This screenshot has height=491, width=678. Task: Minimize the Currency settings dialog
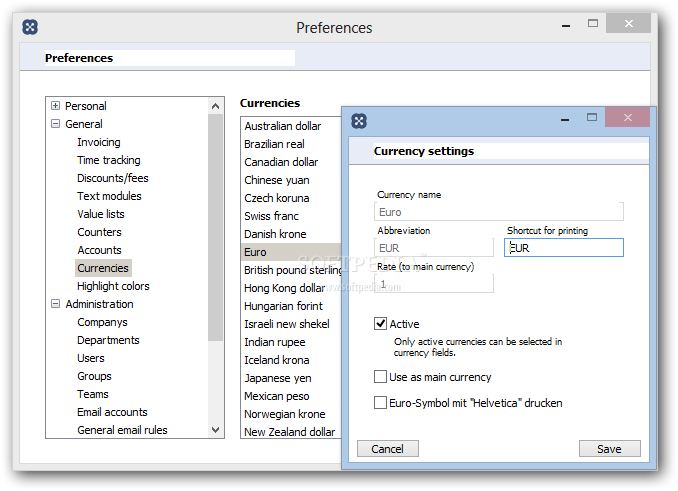click(565, 119)
